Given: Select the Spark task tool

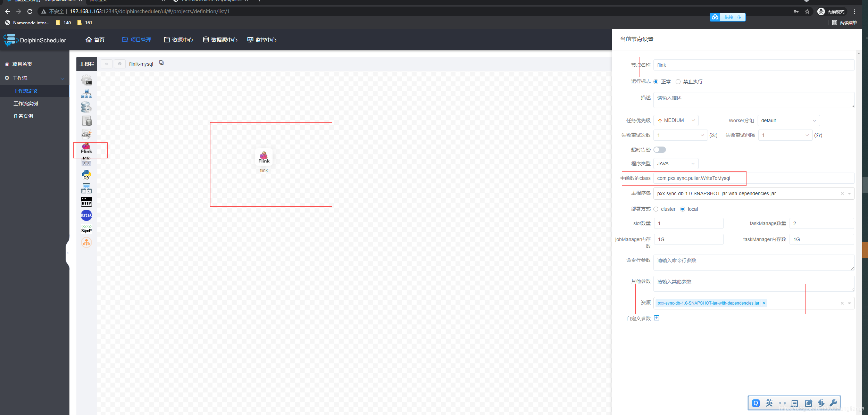Looking at the screenshot, I should pyautogui.click(x=86, y=134).
